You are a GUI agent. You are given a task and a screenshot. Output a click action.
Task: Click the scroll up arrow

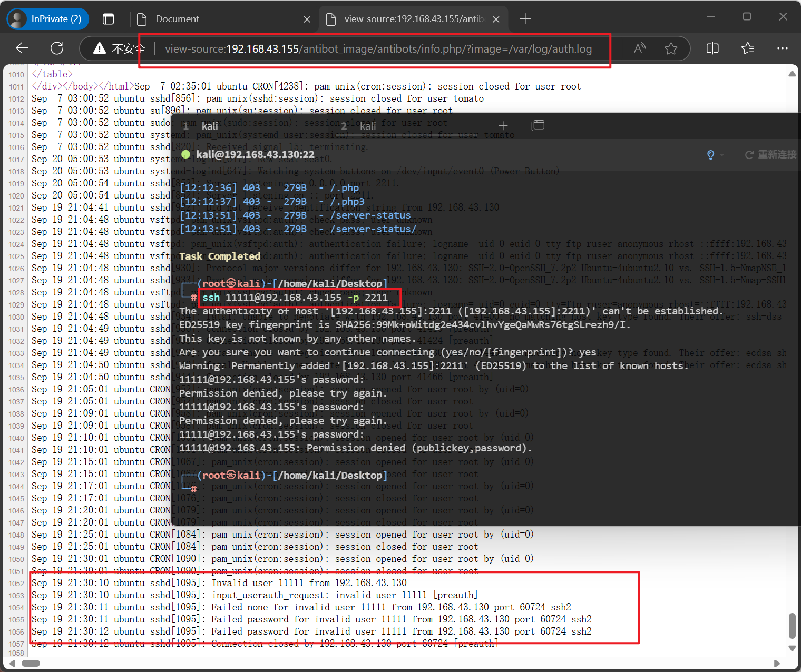coord(792,74)
